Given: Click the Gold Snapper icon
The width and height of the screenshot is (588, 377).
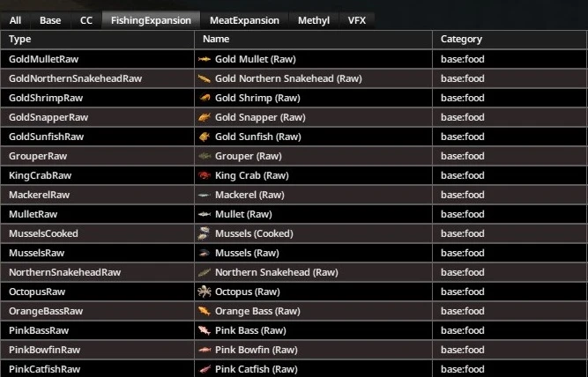Looking at the screenshot, I should pyautogui.click(x=204, y=117).
